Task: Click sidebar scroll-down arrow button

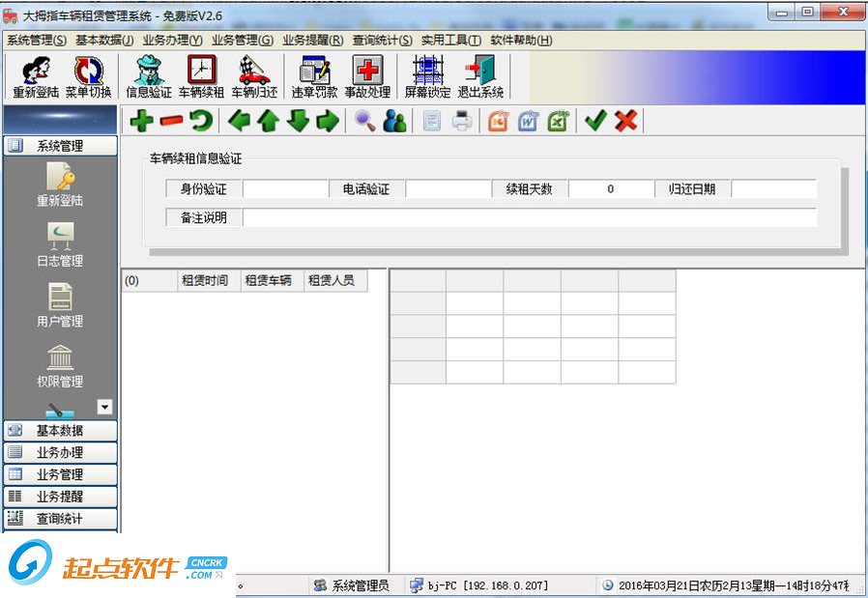Action: [104, 407]
